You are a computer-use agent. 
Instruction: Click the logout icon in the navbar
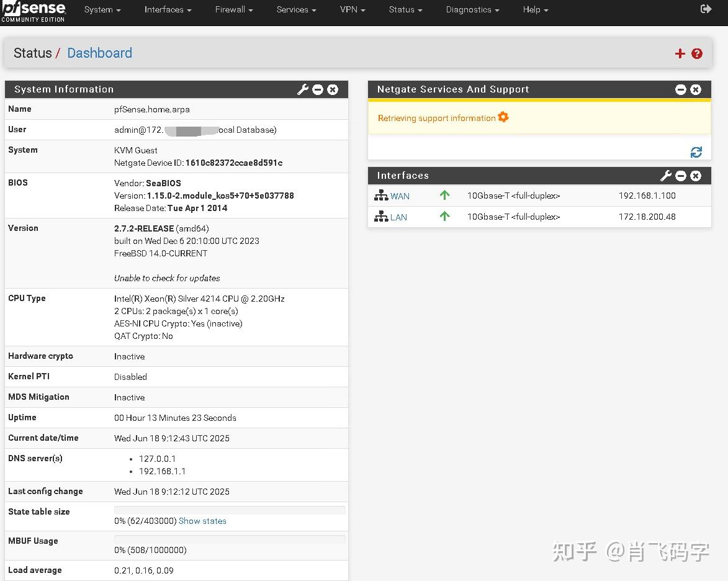click(x=706, y=9)
